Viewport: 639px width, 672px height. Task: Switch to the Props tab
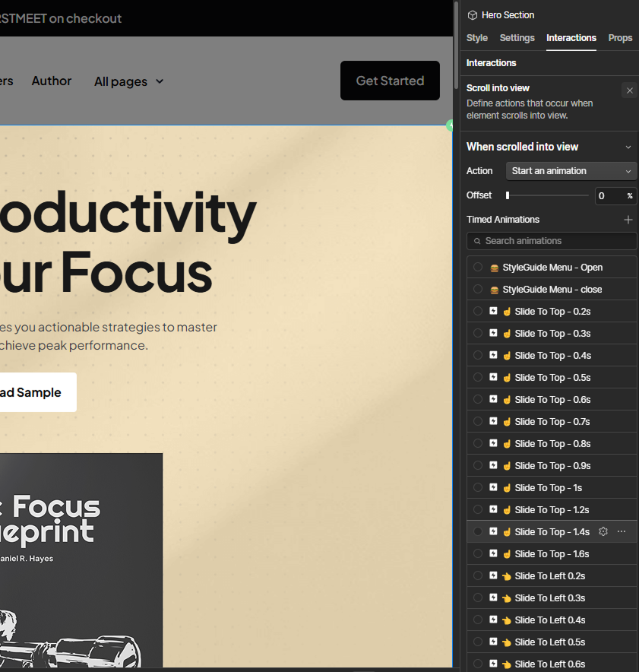(x=620, y=38)
